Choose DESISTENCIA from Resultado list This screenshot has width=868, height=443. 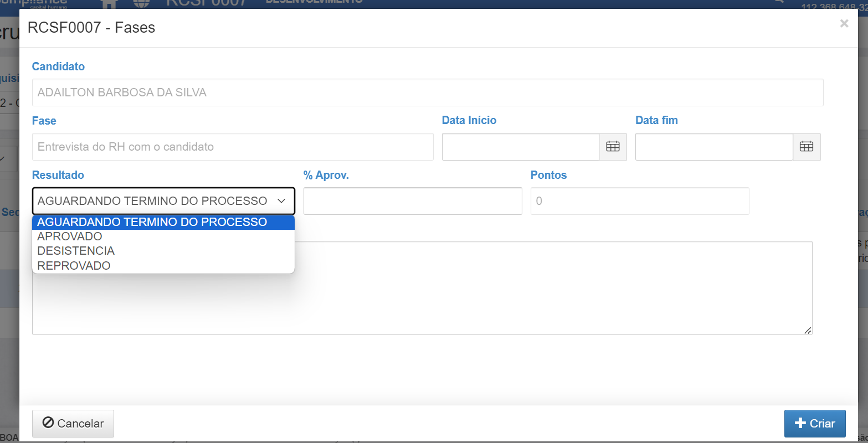pyautogui.click(x=163, y=251)
